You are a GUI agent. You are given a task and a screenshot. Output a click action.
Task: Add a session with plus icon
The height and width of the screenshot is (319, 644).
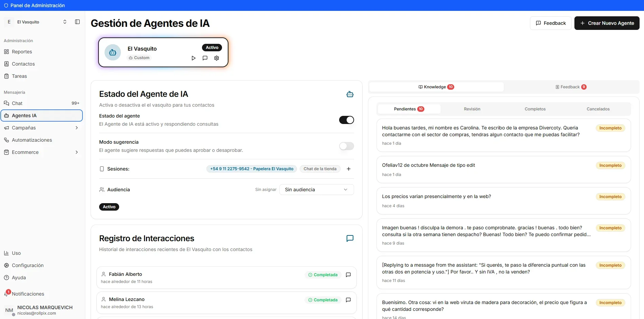(349, 169)
